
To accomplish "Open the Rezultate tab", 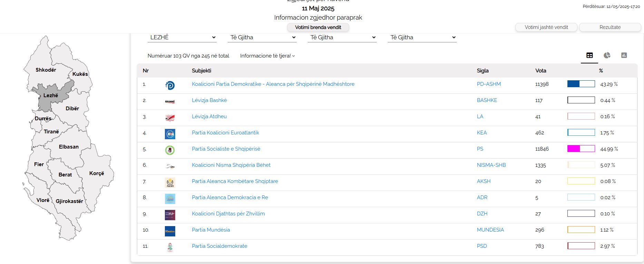I will [x=610, y=27].
